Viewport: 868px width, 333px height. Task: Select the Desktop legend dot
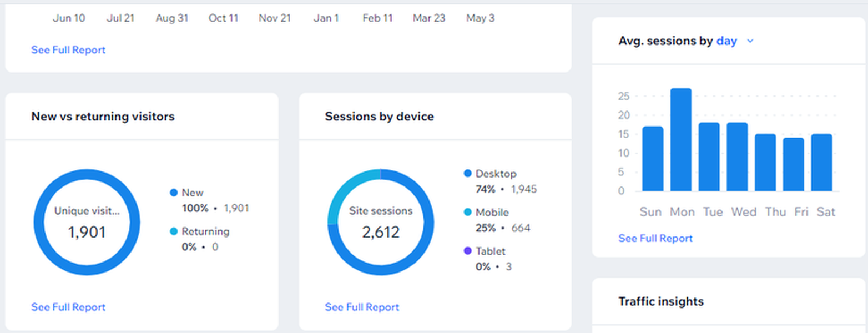467,174
